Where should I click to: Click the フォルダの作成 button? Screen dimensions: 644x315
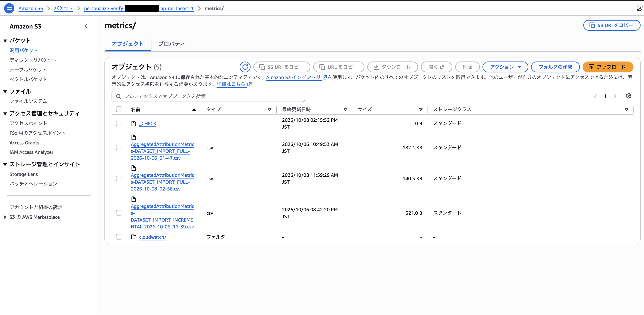coord(555,67)
